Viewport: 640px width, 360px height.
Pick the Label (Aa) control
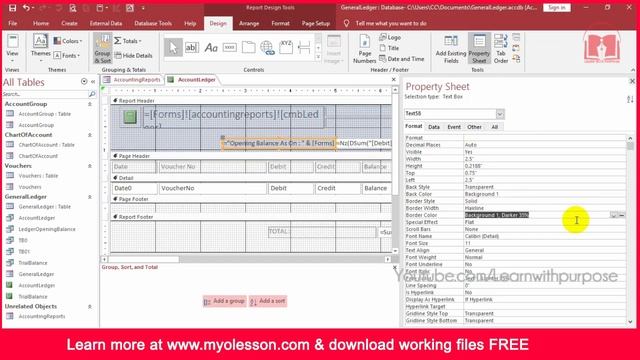211,48
